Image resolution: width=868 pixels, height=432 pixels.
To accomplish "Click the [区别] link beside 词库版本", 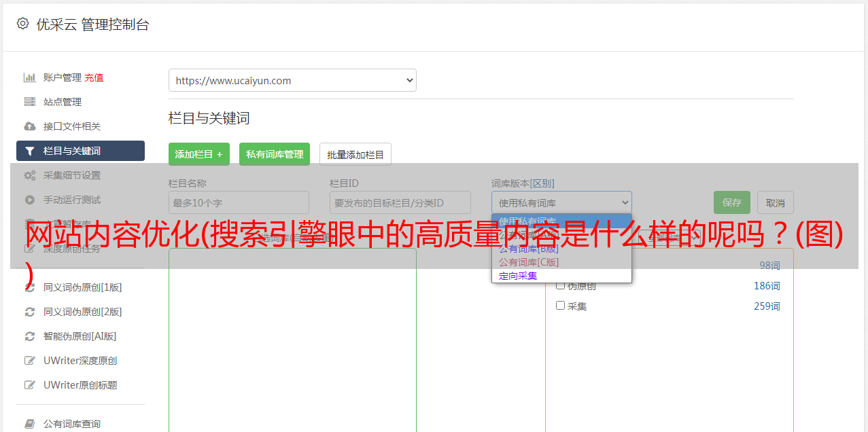I will click(x=544, y=183).
